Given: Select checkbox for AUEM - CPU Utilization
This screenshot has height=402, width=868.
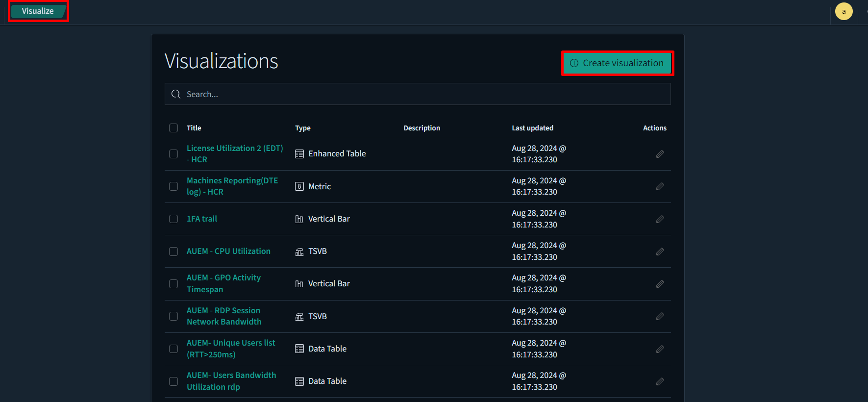Looking at the screenshot, I should (x=174, y=251).
